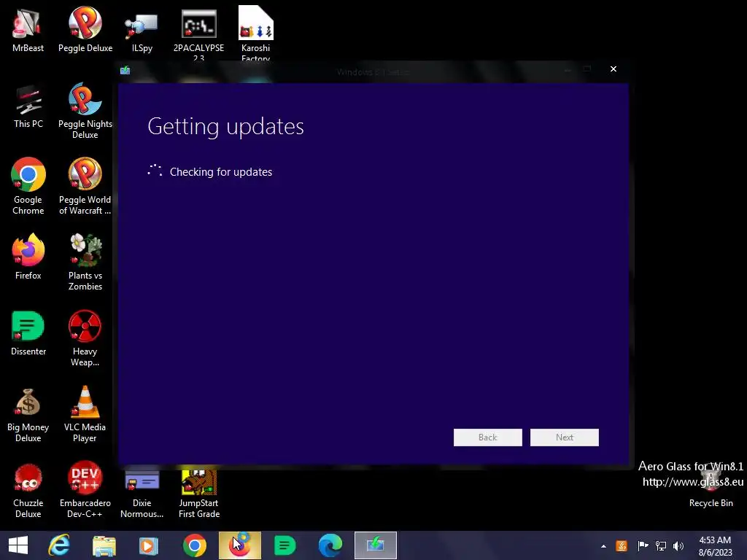Click the Back button in setup

point(488,437)
